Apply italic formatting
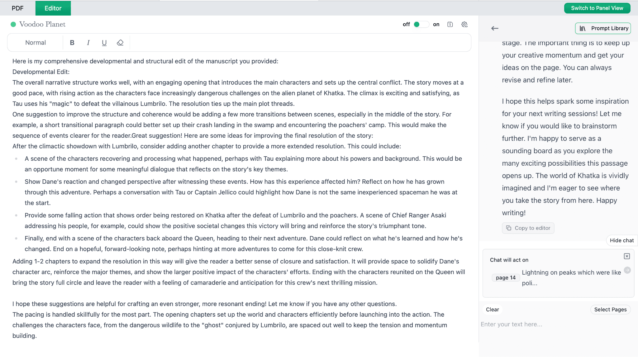This screenshot has width=638, height=364. 88,43
